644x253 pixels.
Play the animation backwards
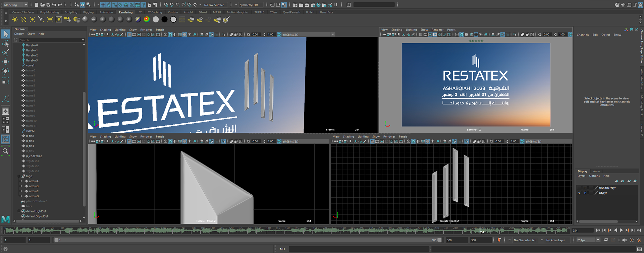615,230
